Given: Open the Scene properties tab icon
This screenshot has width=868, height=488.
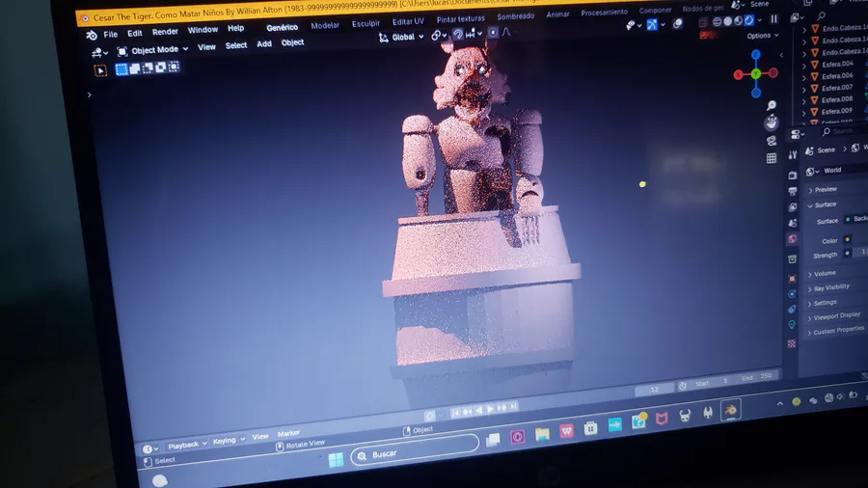Looking at the screenshot, I should point(793,223).
